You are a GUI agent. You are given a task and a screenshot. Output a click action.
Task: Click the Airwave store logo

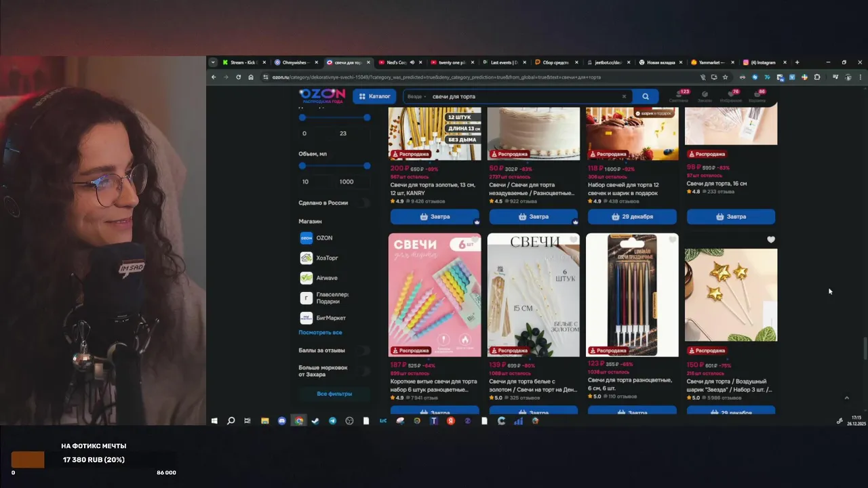[306, 278]
